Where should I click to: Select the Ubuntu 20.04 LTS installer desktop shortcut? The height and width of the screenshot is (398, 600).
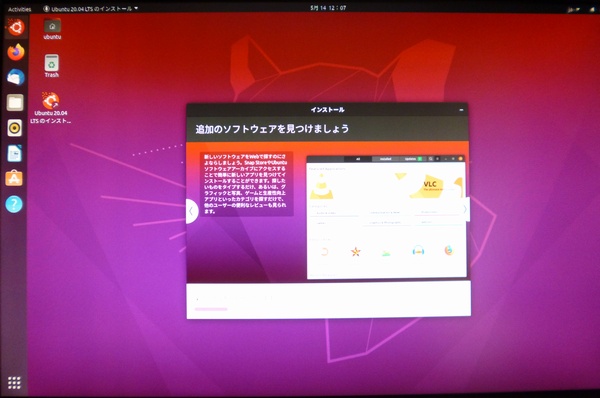tap(51, 108)
